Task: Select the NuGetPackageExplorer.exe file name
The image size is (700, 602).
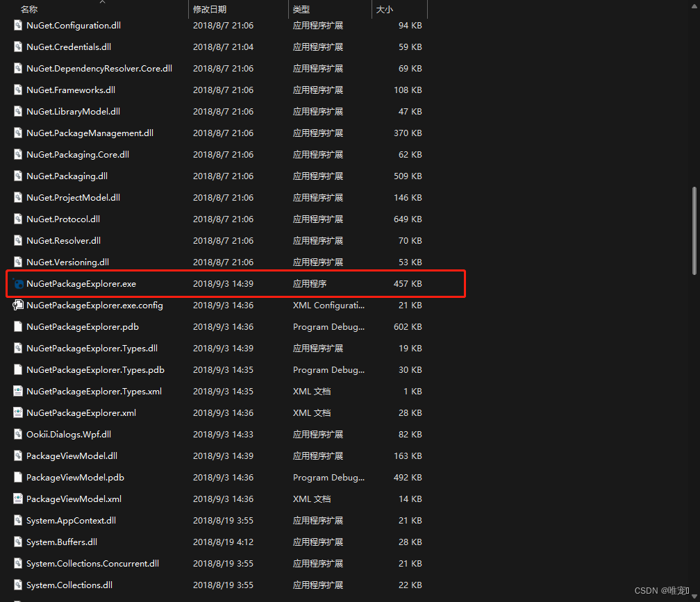Action: tap(81, 284)
